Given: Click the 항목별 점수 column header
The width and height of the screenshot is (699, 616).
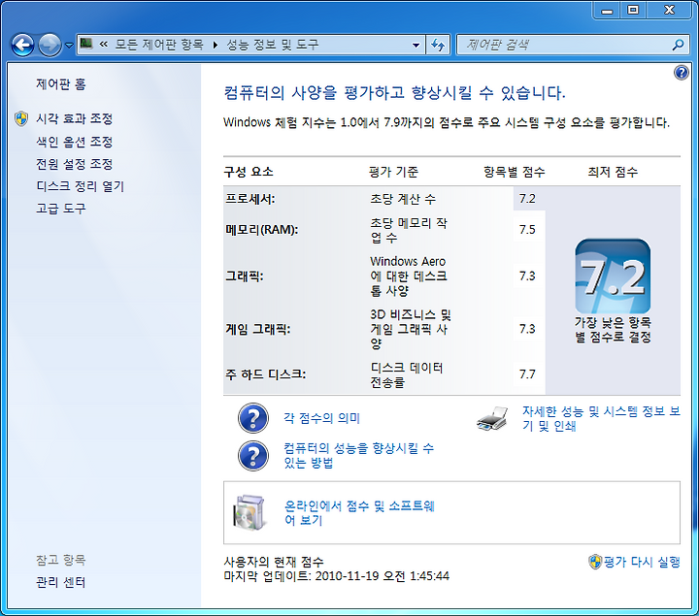Looking at the screenshot, I should click(x=515, y=172).
